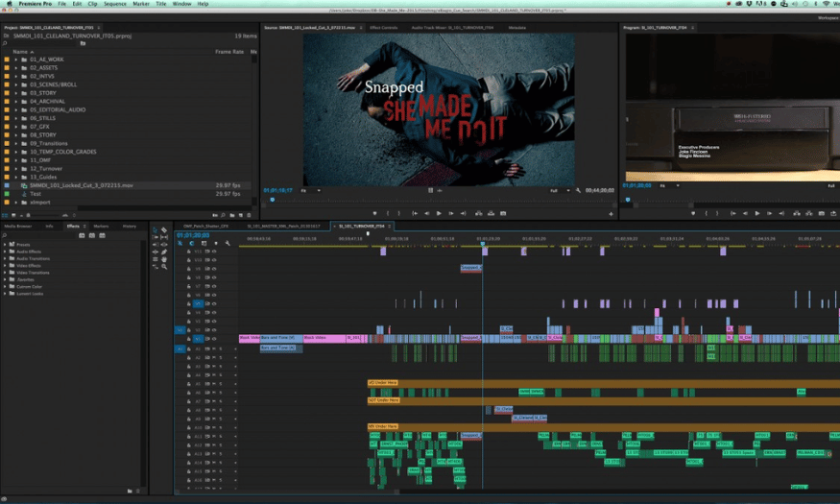Select SI_101_MASTER_XML_Patch timeline tab

pos(283,226)
